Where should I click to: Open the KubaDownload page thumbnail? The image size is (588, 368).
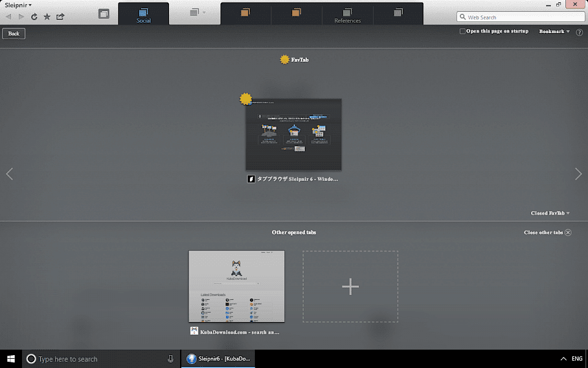pyautogui.click(x=236, y=286)
